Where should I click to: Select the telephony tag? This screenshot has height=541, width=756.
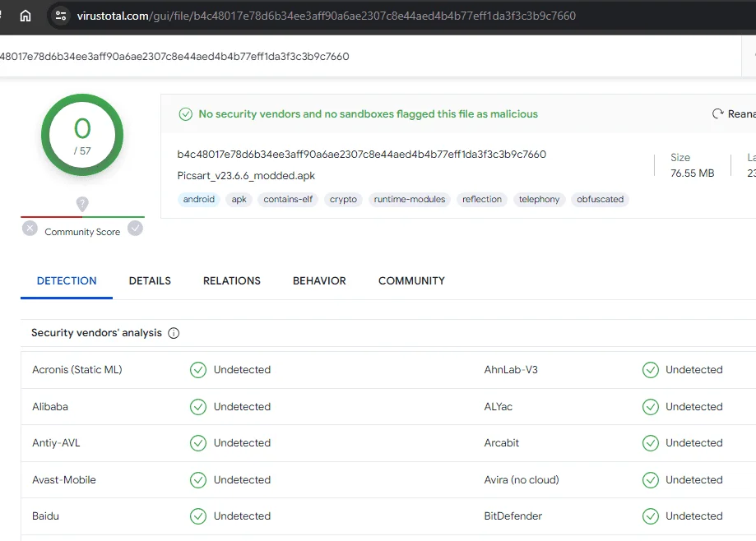click(x=539, y=200)
